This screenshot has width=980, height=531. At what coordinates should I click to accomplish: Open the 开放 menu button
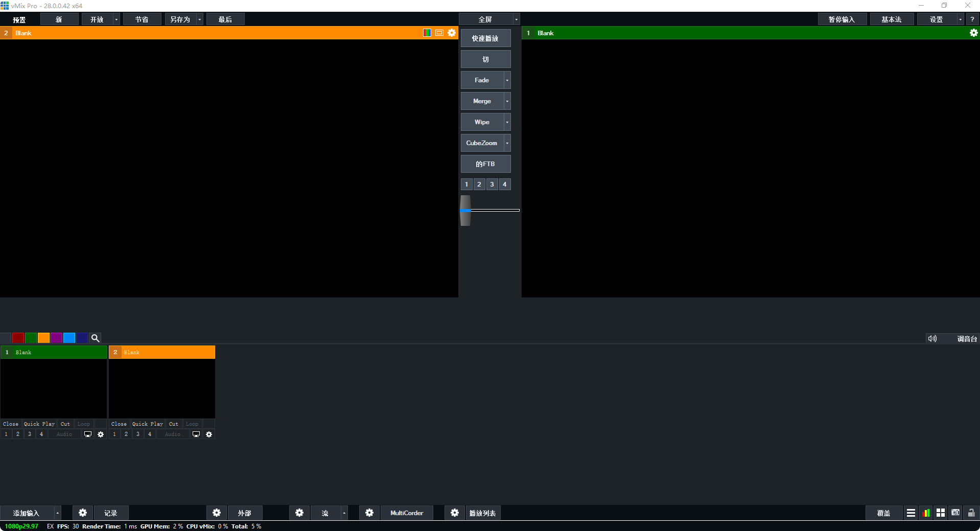[97, 19]
